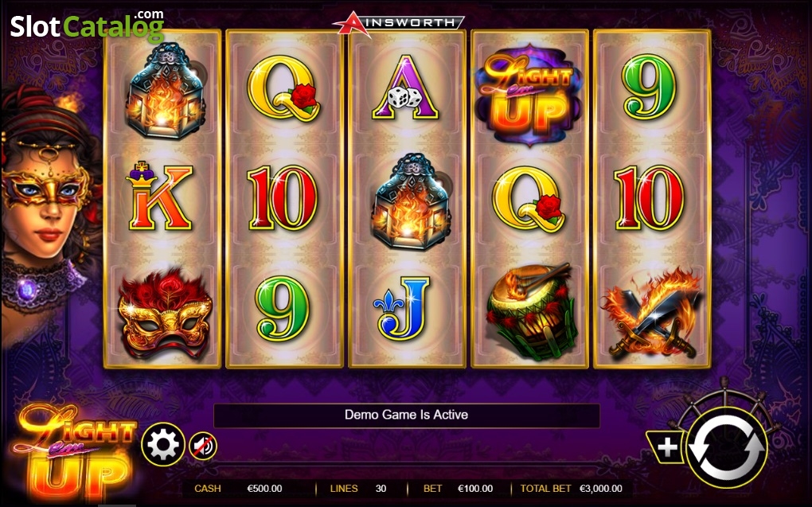
Task: Click the blue J fleur-de-lis symbol
Action: click(401, 308)
